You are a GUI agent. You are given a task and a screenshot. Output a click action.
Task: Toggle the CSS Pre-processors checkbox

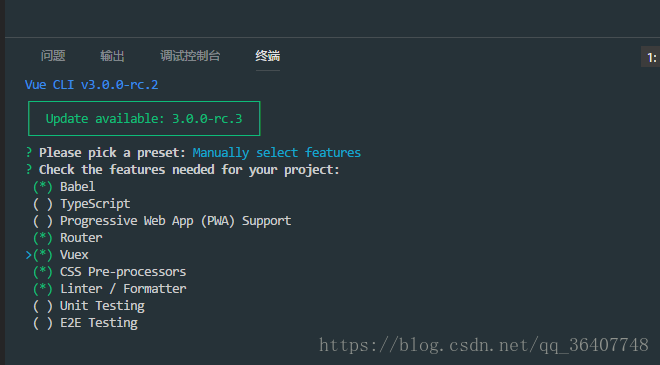[x=43, y=272]
